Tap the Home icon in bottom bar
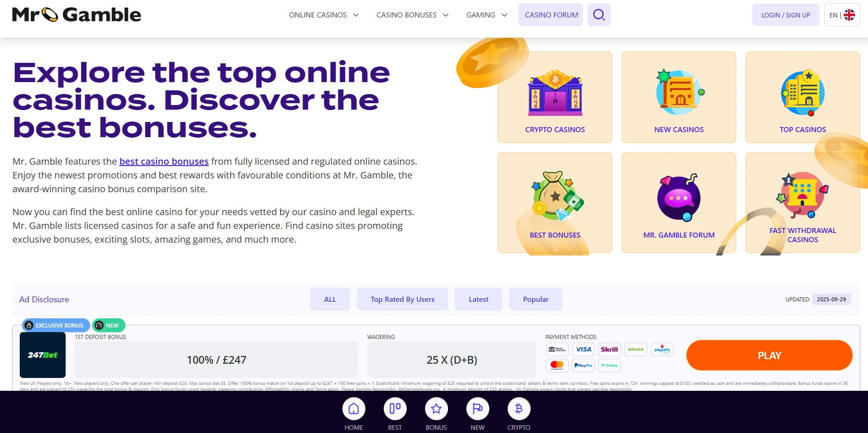 [353, 409]
